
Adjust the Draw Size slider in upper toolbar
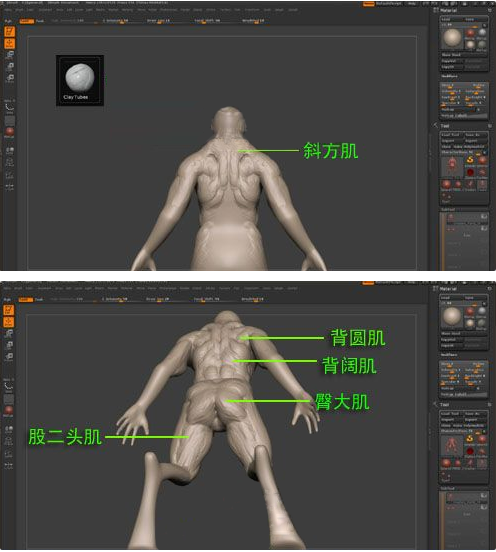click(158, 21)
